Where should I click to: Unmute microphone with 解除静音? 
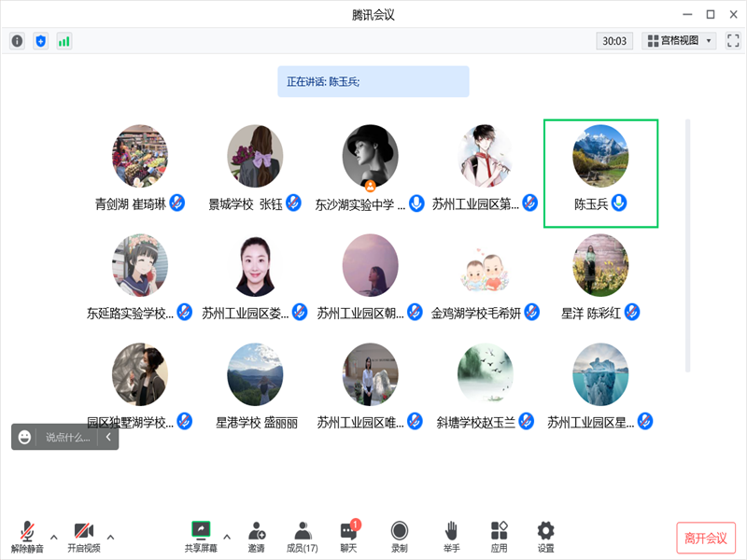click(x=27, y=537)
